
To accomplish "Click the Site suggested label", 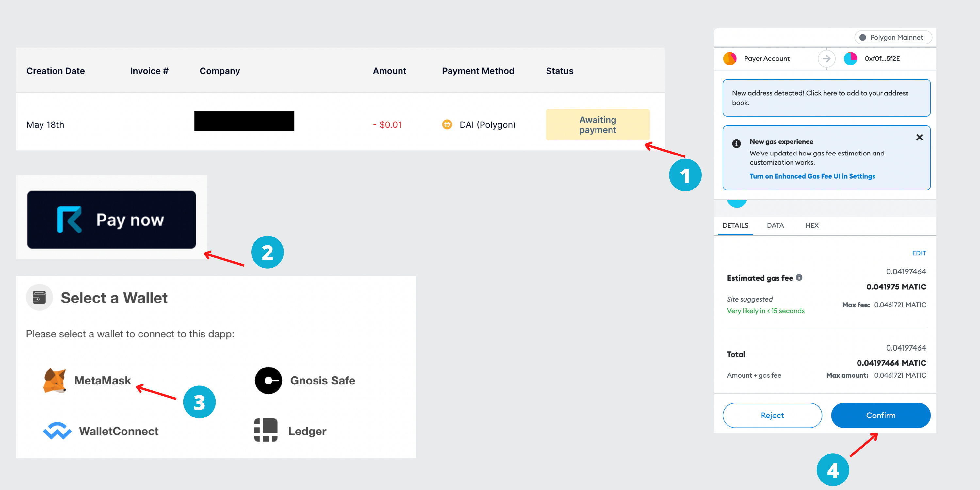I will click(x=749, y=299).
